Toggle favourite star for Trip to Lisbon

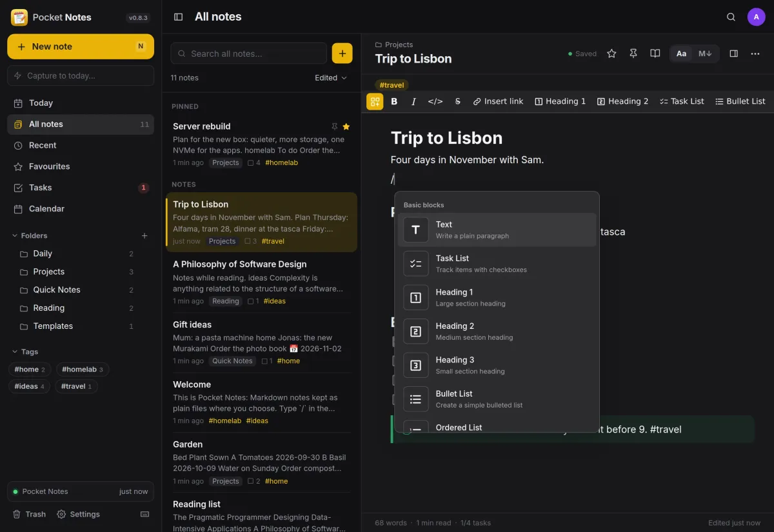[611, 54]
